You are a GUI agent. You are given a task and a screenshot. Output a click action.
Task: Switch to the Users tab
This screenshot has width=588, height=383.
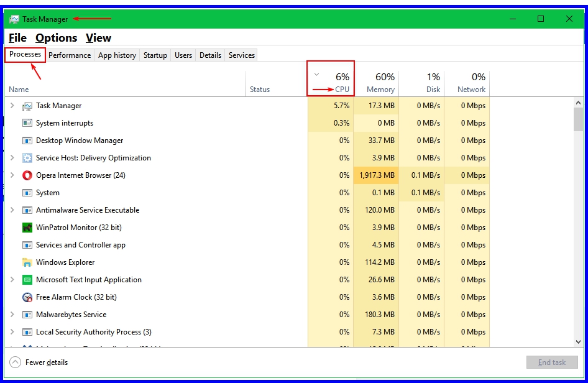[183, 55]
